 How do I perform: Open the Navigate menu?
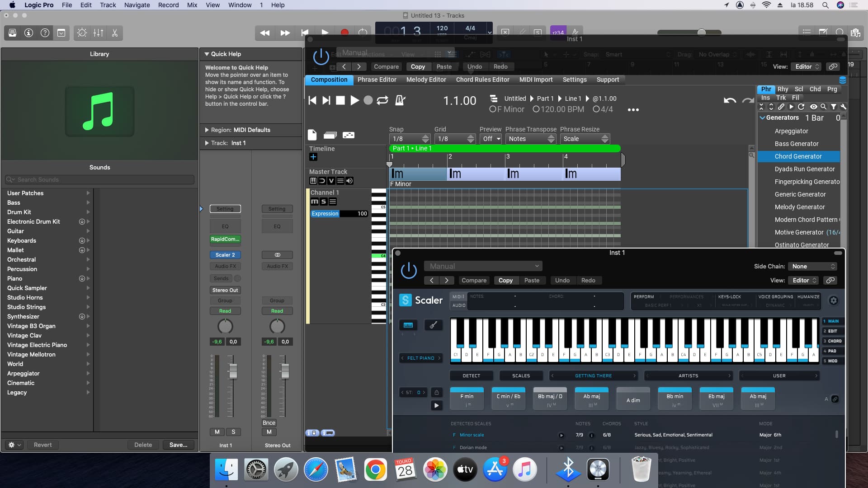pyautogui.click(x=137, y=5)
